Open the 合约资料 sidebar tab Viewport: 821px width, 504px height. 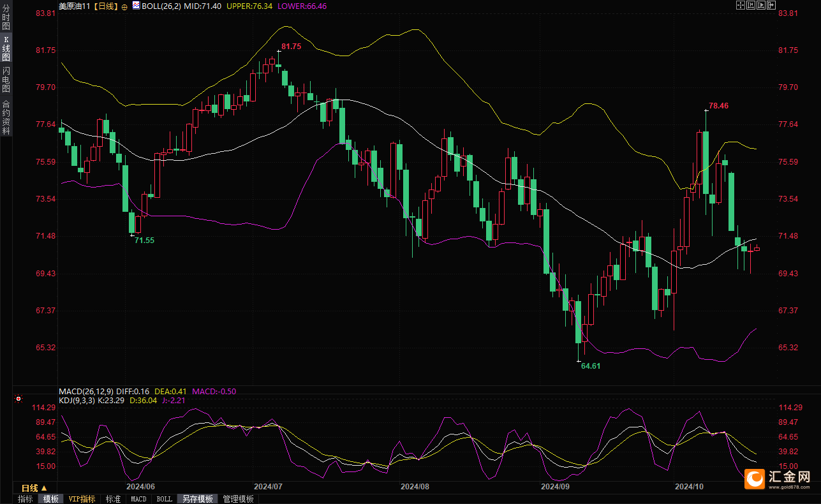coord(6,116)
